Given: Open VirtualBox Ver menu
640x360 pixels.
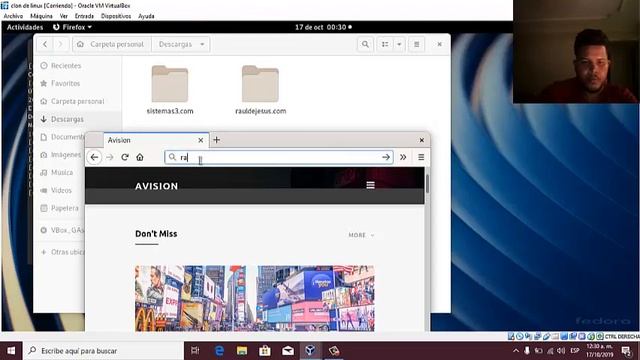Looking at the screenshot, I should [x=64, y=16].
